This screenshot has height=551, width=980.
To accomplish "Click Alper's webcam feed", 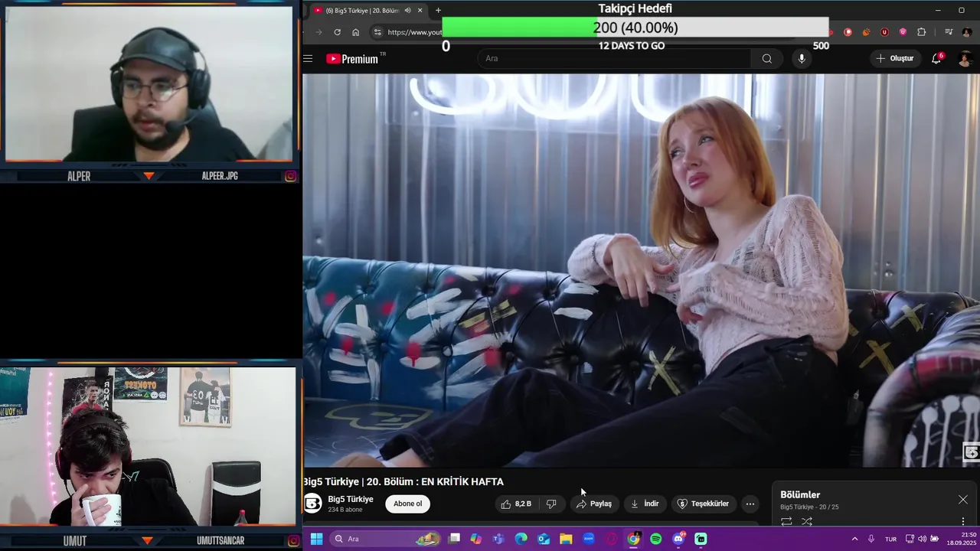I will click(149, 84).
